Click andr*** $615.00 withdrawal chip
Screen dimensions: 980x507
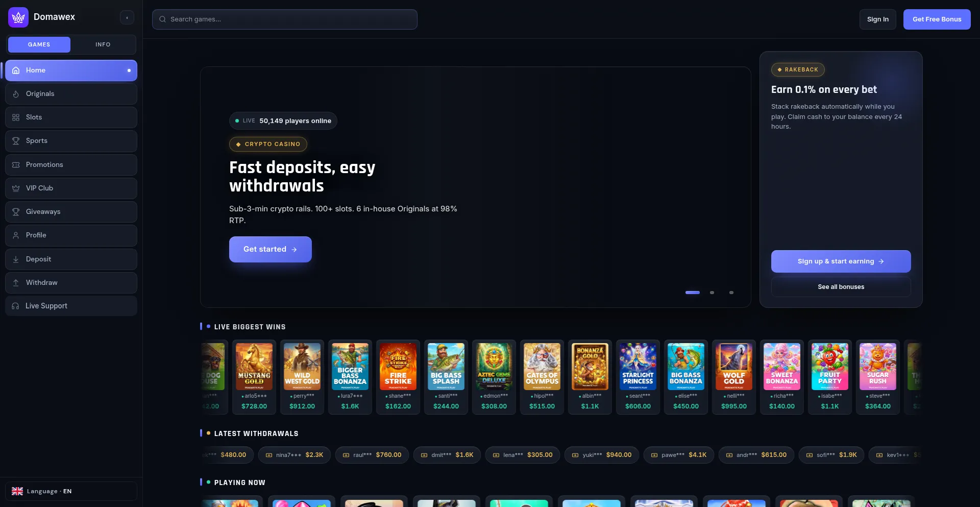coord(756,455)
